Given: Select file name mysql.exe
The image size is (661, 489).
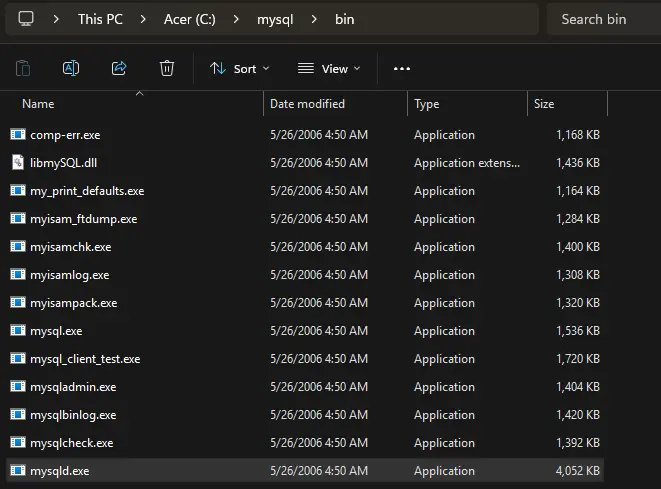Looking at the screenshot, I should (x=56, y=331).
